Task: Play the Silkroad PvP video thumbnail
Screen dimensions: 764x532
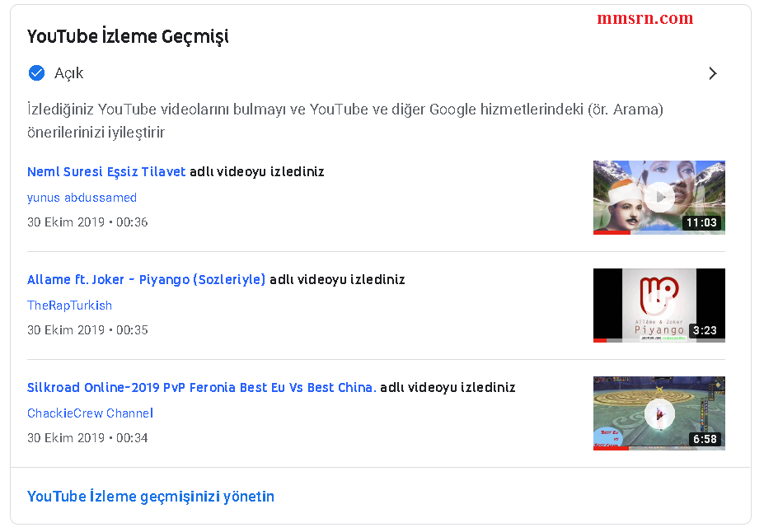Action: (659, 413)
